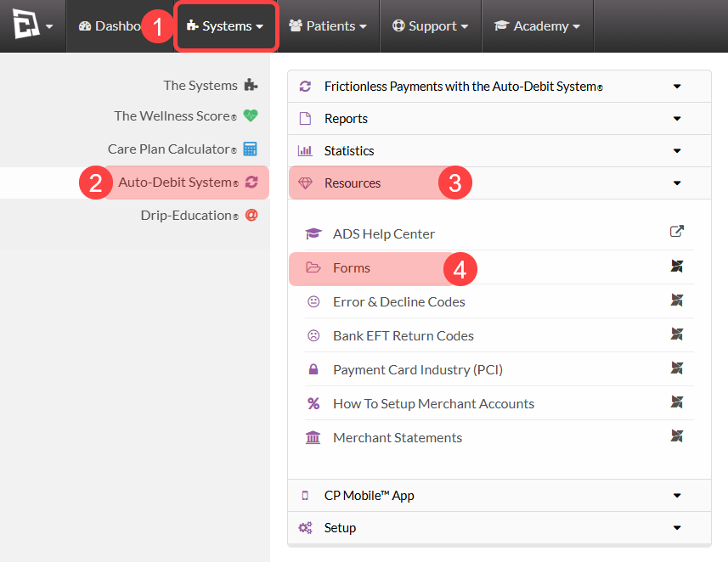The width and height of the screenshot is (728, 562).
Task: Expand the Setup section arrow
Action: 677,528
